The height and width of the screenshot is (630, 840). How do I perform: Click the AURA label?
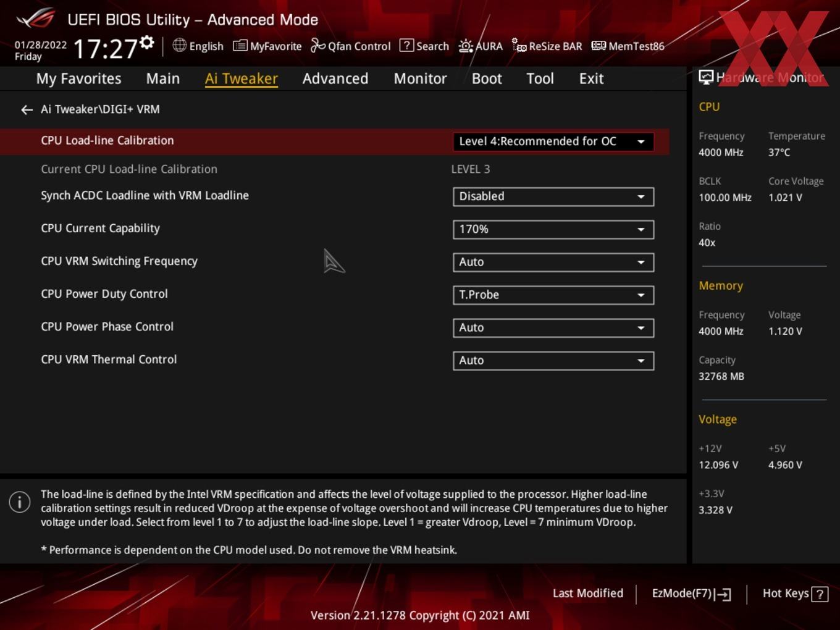pyautogui.click(x=489, y=46)
